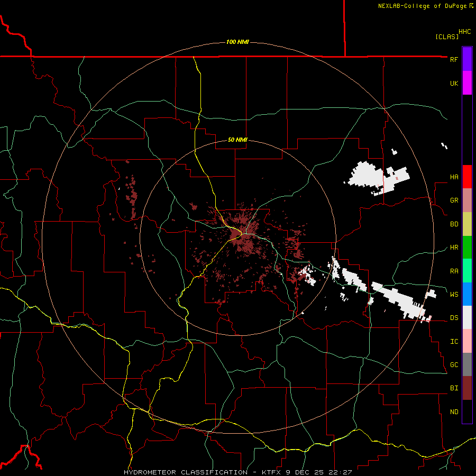Screen dimensions: 476x476
Task: Click the IC legend label
Action: point(454,342)
